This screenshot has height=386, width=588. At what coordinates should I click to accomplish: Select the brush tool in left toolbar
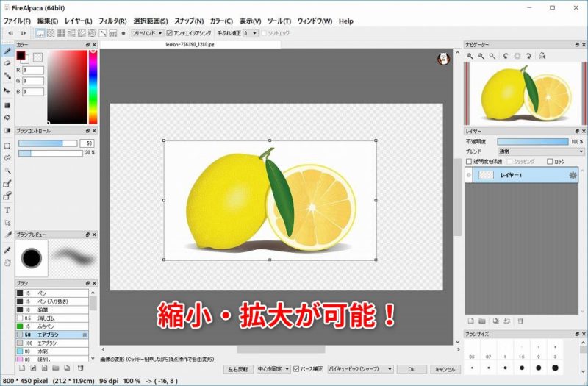click(x=7, y=51)
